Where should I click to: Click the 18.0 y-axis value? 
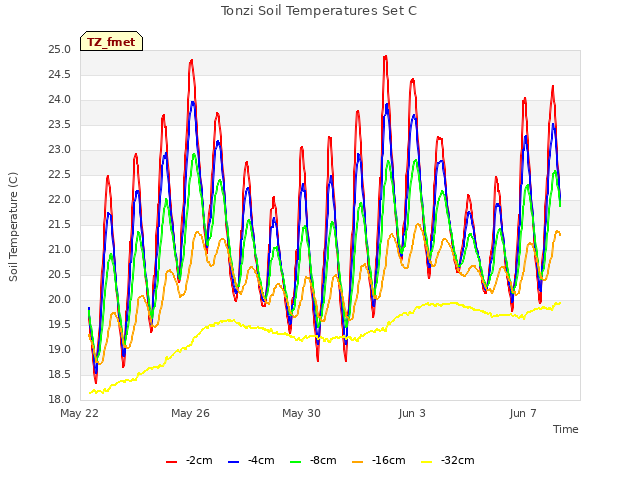click(x=60, y=400)
